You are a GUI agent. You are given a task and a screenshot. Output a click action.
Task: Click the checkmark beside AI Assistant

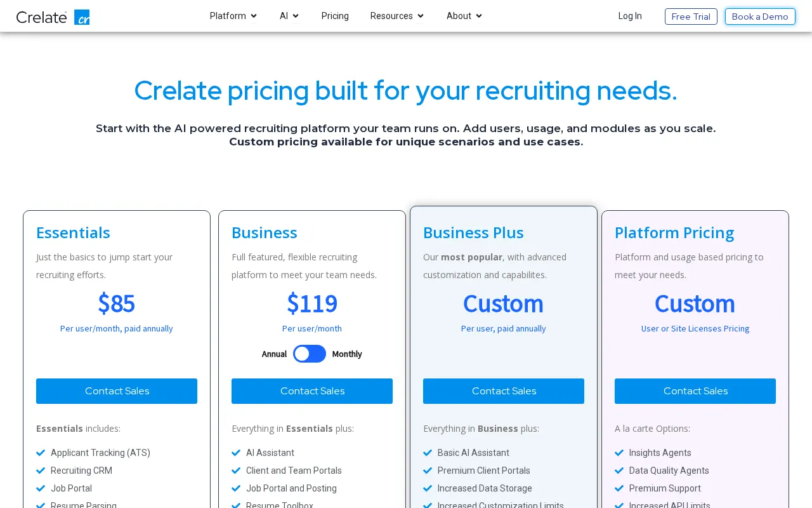point(236,453)
